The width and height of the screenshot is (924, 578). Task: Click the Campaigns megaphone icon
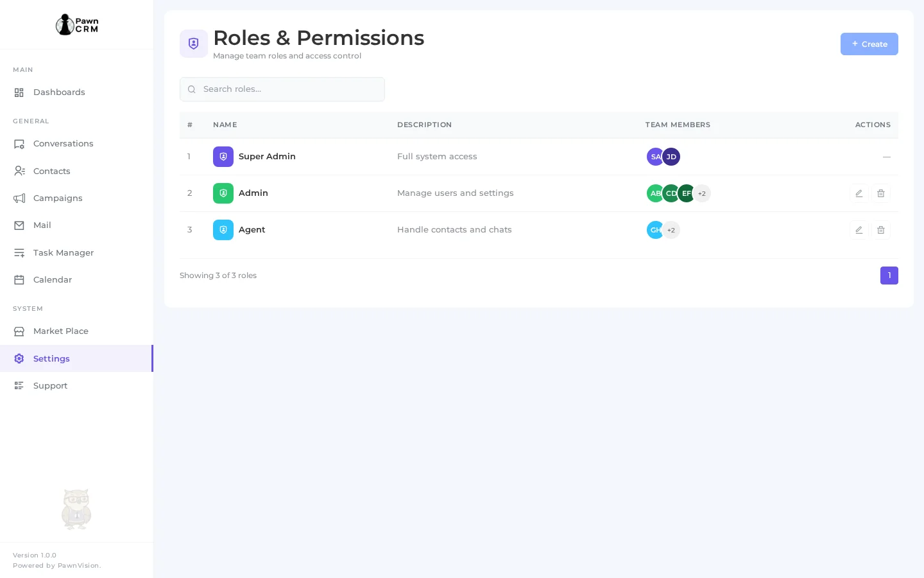tap(19, 198)
